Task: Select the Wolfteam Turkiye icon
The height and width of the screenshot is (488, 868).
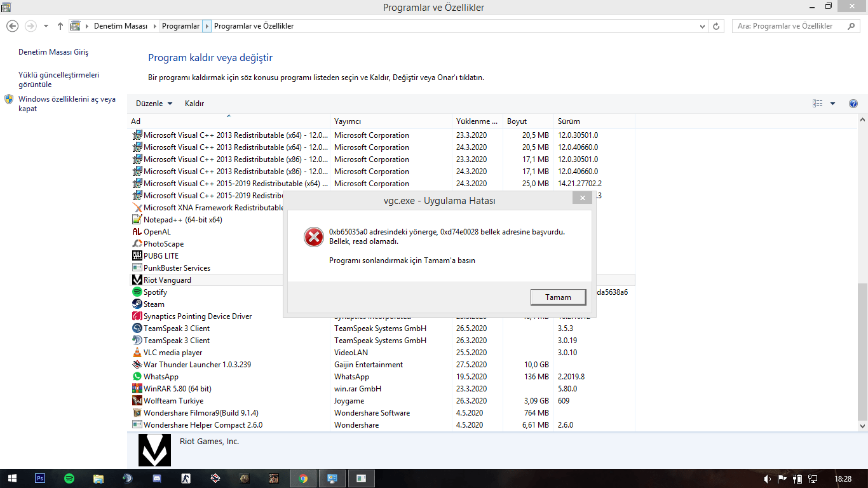Action: (137, 401)
